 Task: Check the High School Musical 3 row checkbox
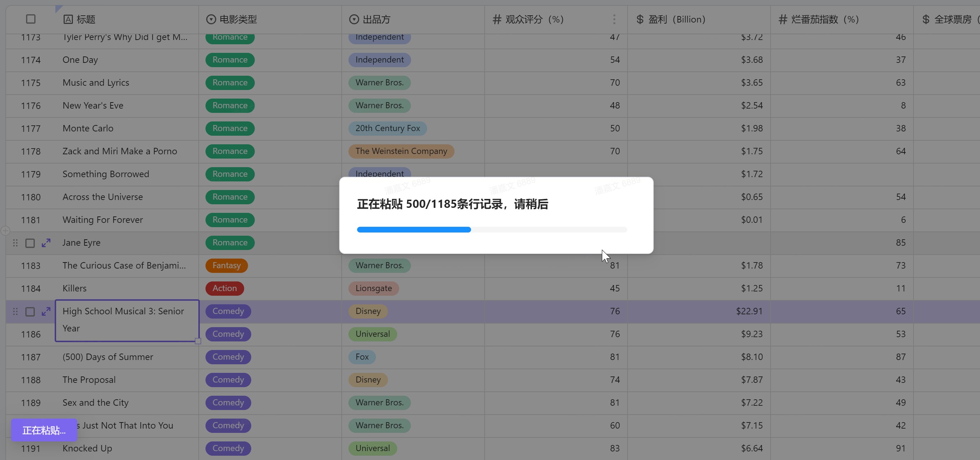coord(30,311)
